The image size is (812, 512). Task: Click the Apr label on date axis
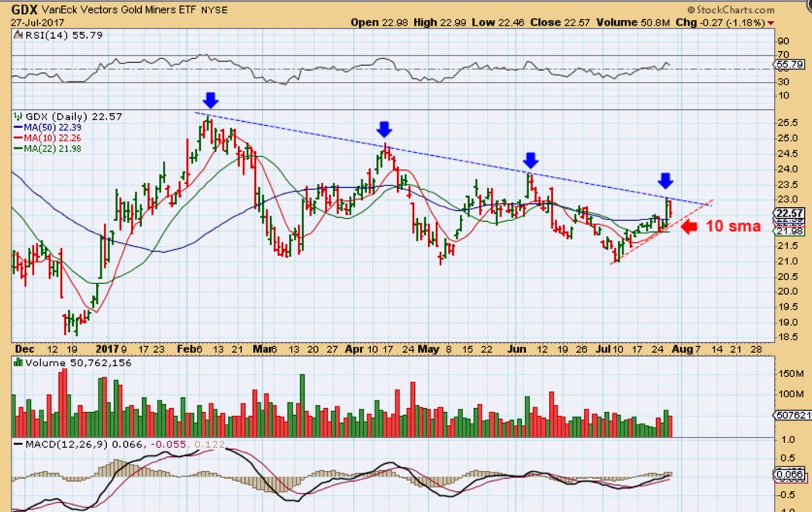coord(354,349)
